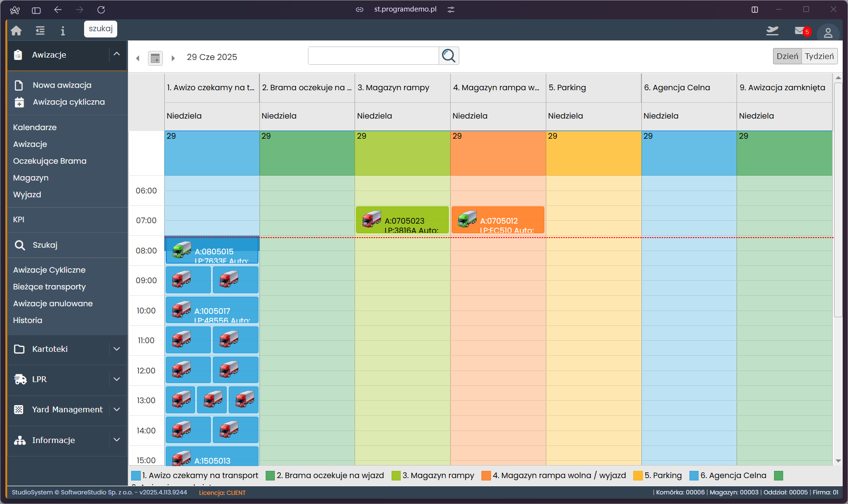Open Awizacja cykliczna
Image resolution: width=848 pixels, height=504 pixels.
(68, 102)
